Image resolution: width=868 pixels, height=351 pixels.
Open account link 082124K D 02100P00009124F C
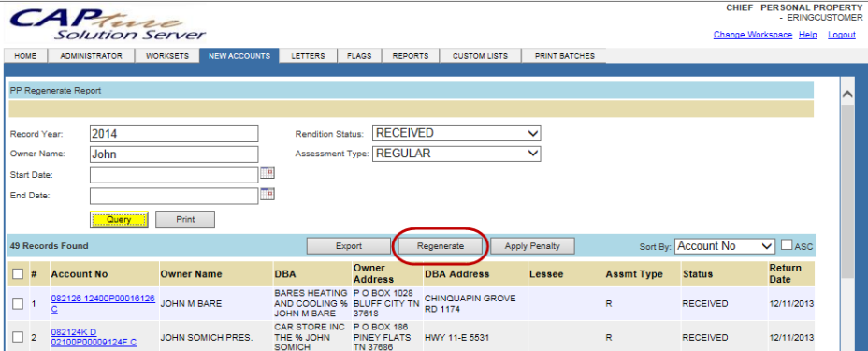pos(94,337)
